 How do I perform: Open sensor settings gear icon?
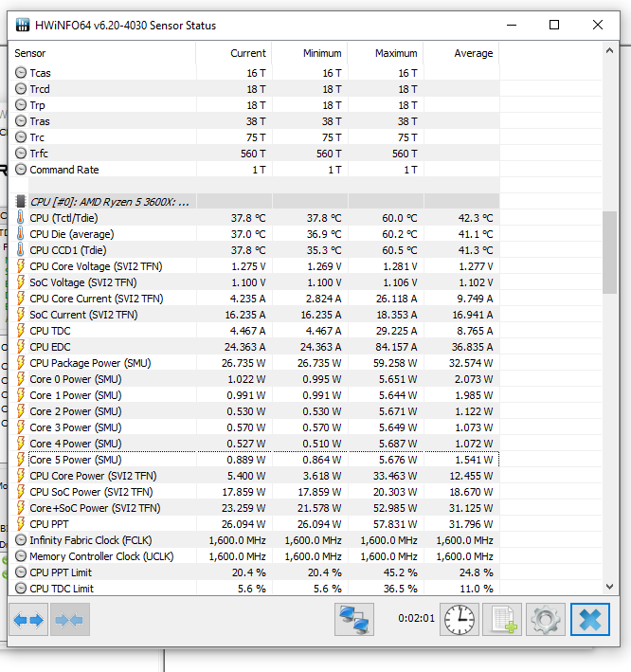coord(545,620)
